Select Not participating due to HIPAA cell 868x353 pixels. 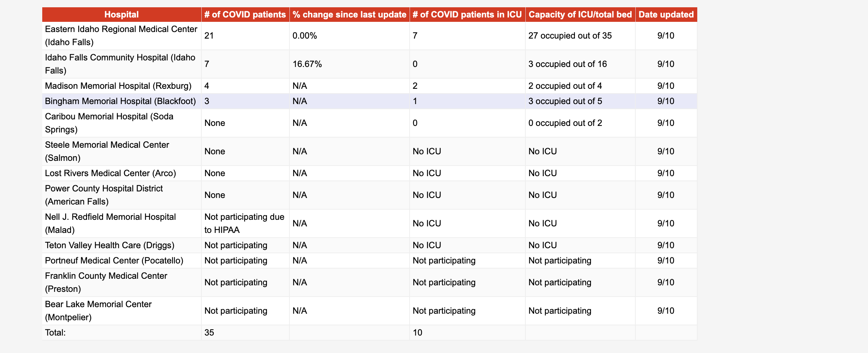(244, 223)
